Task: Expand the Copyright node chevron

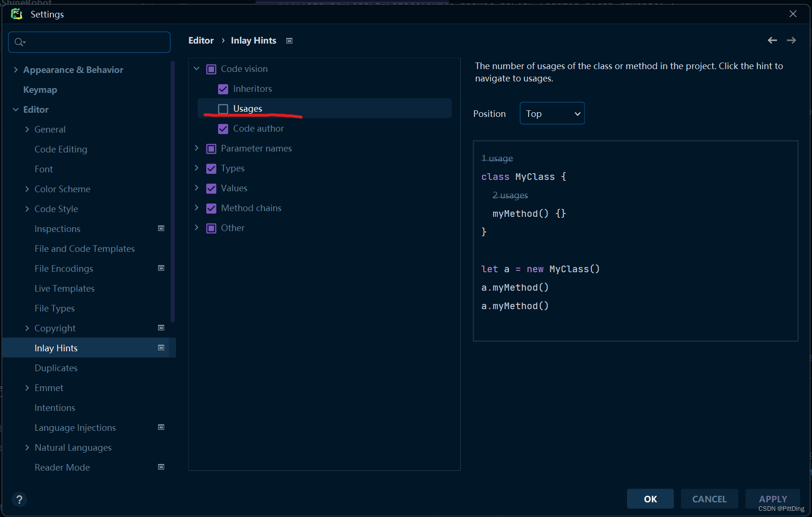Action: tap(27, 328)
